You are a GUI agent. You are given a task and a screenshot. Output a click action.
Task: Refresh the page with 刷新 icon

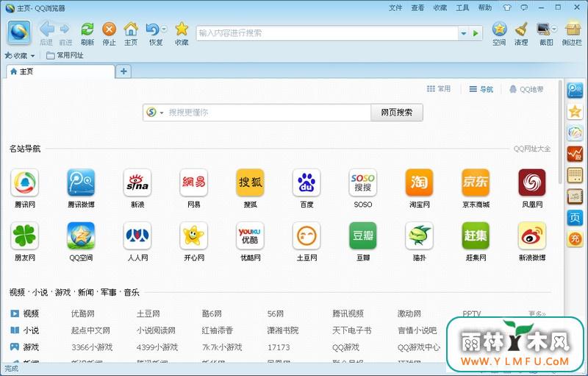[87, 29]
